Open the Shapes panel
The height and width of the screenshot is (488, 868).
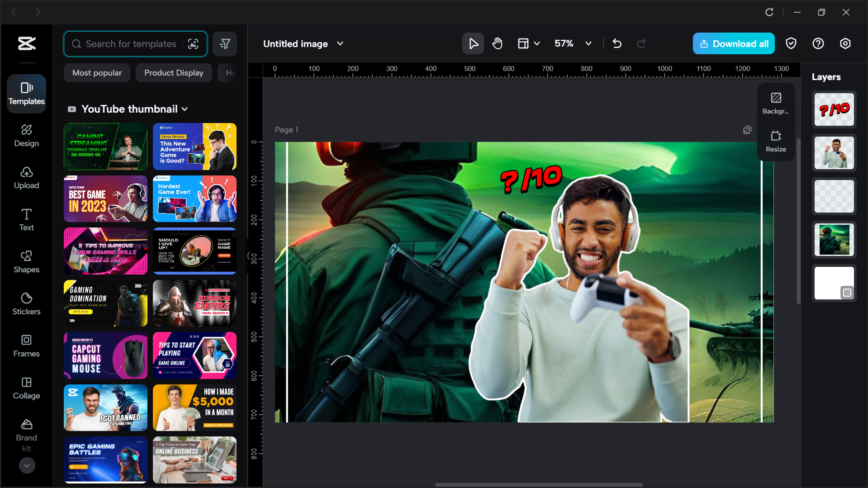26,261
